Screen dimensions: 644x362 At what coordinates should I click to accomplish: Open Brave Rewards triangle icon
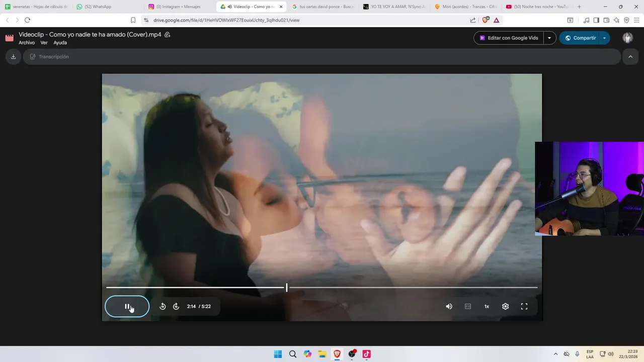click(497, 20)
